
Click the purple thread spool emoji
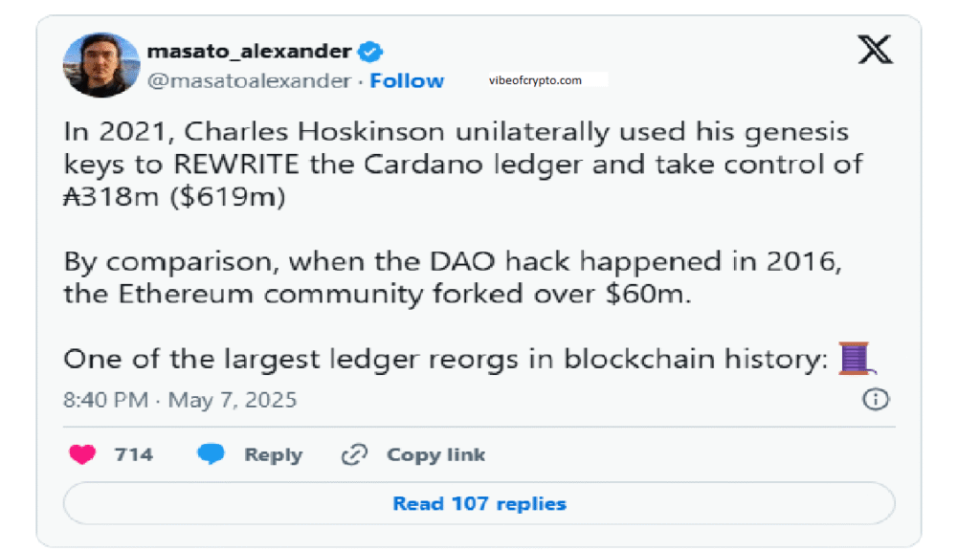point(857,359)
